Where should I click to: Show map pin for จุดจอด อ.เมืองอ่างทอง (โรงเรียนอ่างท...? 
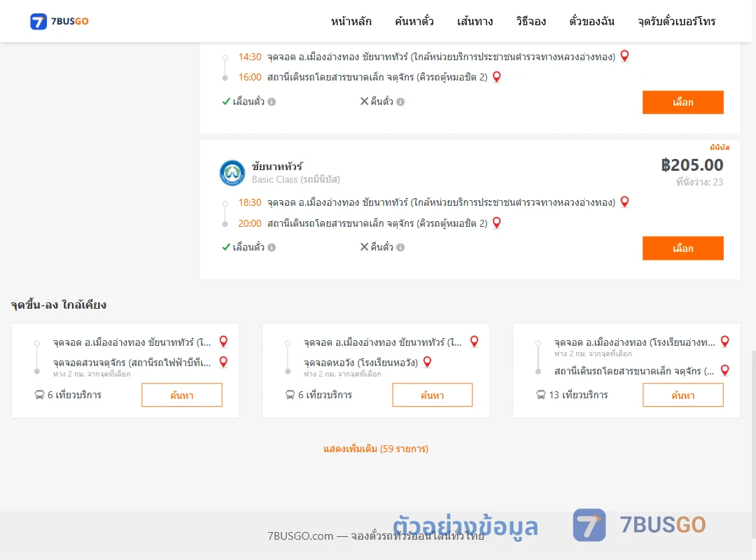[724, 342]
